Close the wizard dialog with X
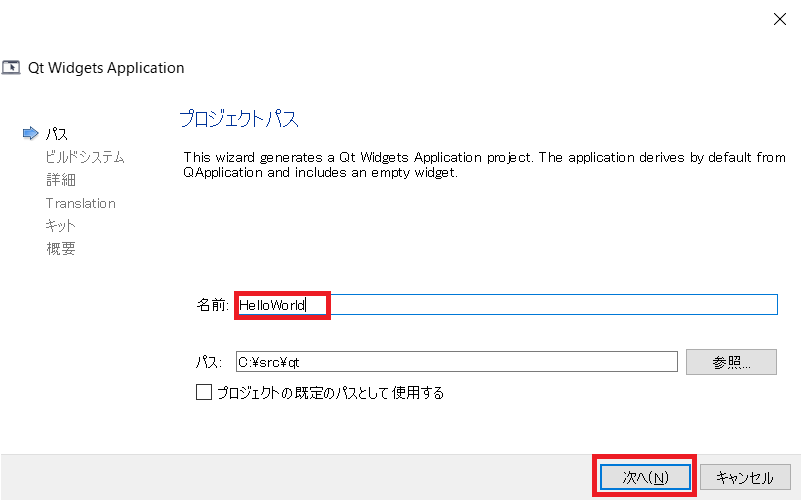Viewport: 802px width, 501px height. coord(779,19)
